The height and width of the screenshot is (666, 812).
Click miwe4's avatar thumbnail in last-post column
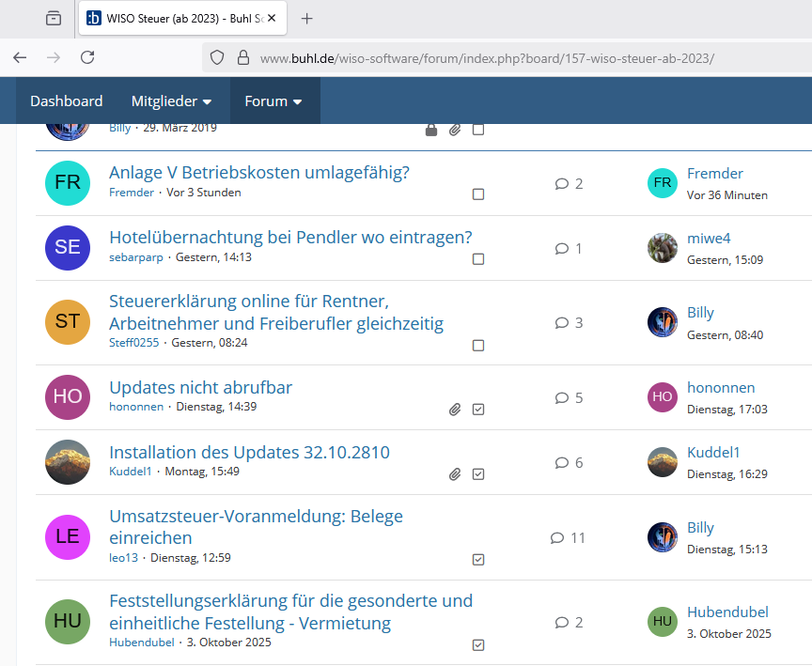[x=663, y=248]
